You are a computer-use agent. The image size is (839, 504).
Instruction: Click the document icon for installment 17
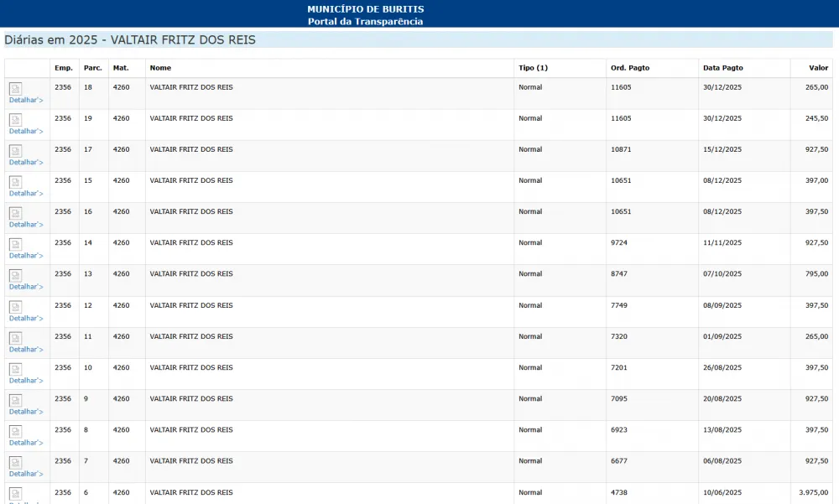[x=15, y=151]
